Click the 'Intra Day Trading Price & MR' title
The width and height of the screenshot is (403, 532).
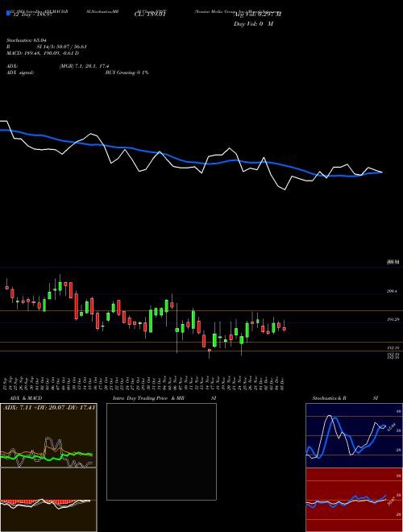[148, 398]
